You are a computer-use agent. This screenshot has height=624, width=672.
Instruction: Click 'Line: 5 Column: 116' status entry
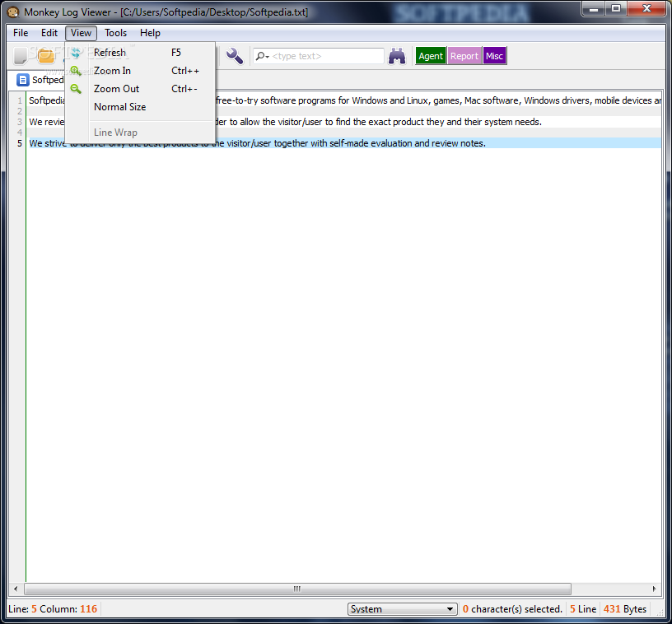pos(53,608)
